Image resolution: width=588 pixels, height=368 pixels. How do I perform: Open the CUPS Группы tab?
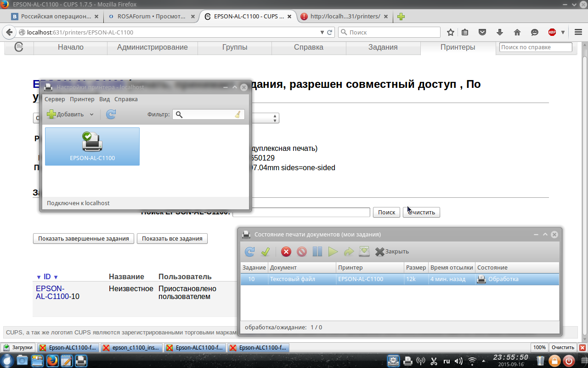point(235,47)
